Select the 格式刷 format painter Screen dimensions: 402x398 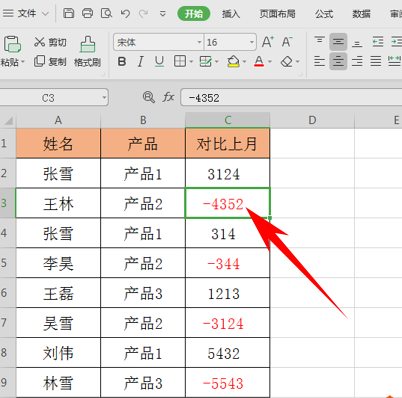tap(87, 52)
